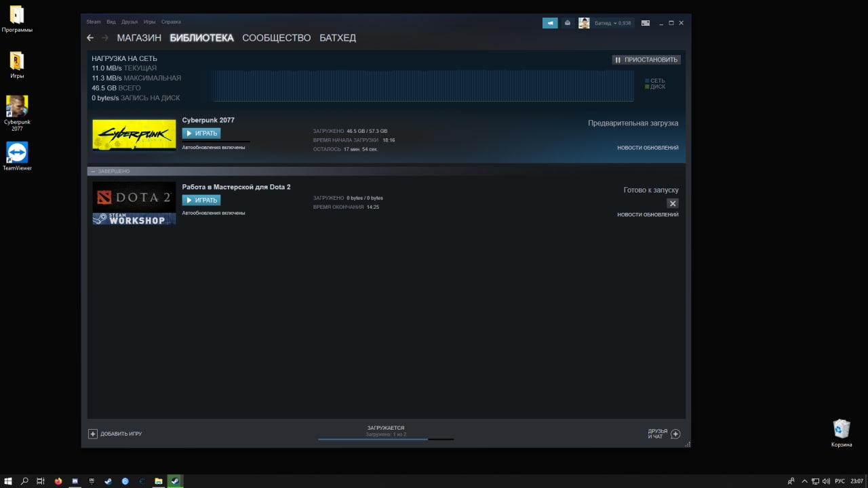Toggle the ДИСК graph legend

pyautogui.click(x=655, y=87)
